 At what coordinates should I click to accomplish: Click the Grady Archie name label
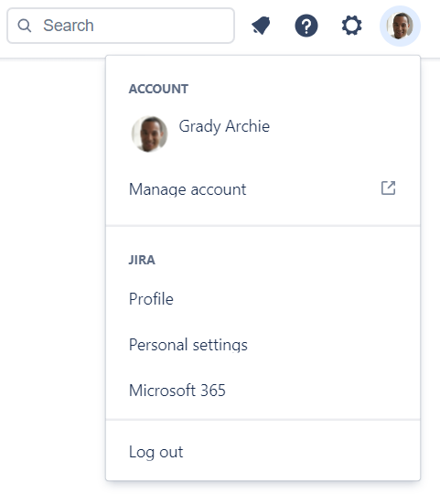(x=224, y=126)
